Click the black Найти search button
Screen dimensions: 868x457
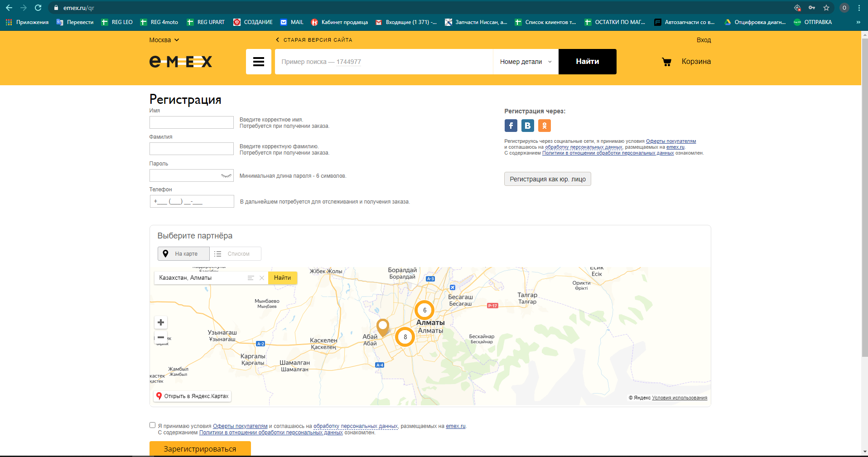[x=587, y=62]
